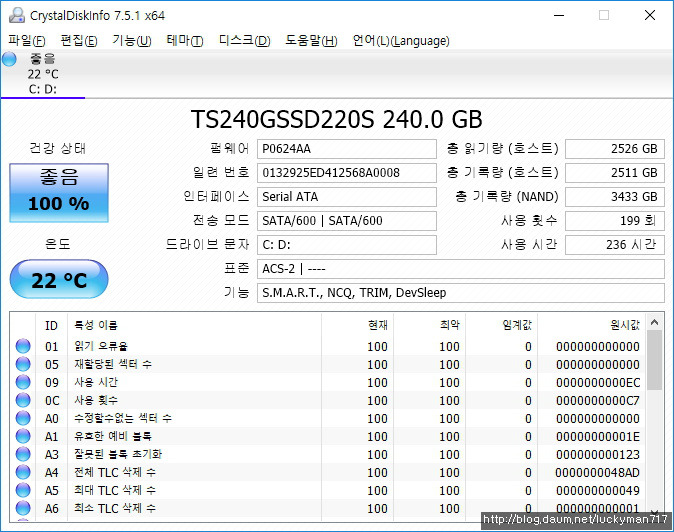Click the standard field ACS-2 | ----
Screen dimensions: 674x532
click(x=461, y=269)
